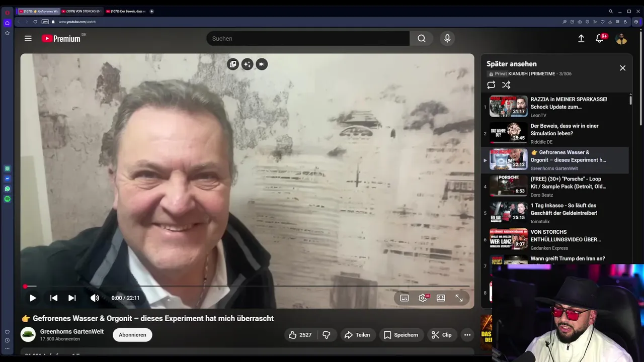This screenshot has height=362, width=644.
Task: Toggle playlist loop
Action: click(491, 85)
